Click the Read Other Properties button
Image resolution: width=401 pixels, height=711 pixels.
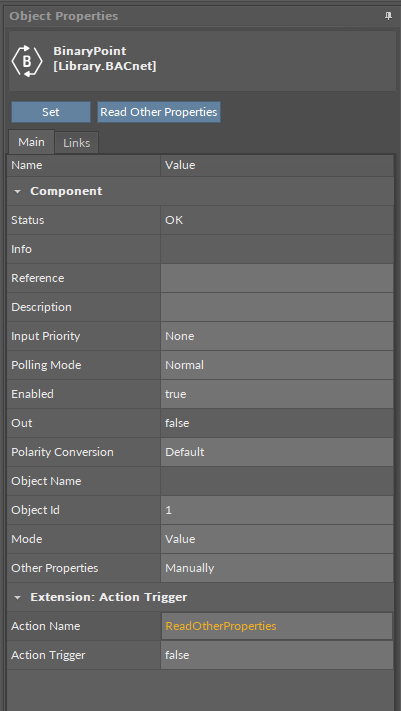[x=159, y=112]
